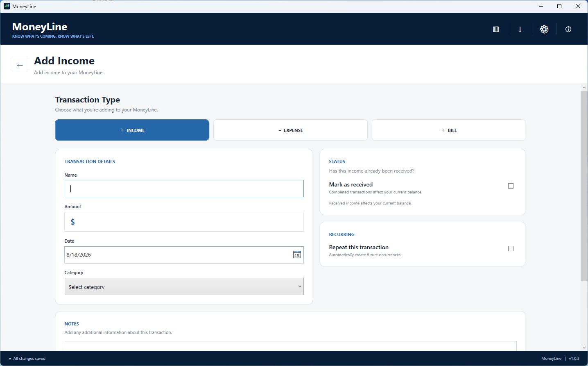This screenshot has height=366, width=588.
Task: Check the Mark as received checkbox
Action: coord(511,186)
